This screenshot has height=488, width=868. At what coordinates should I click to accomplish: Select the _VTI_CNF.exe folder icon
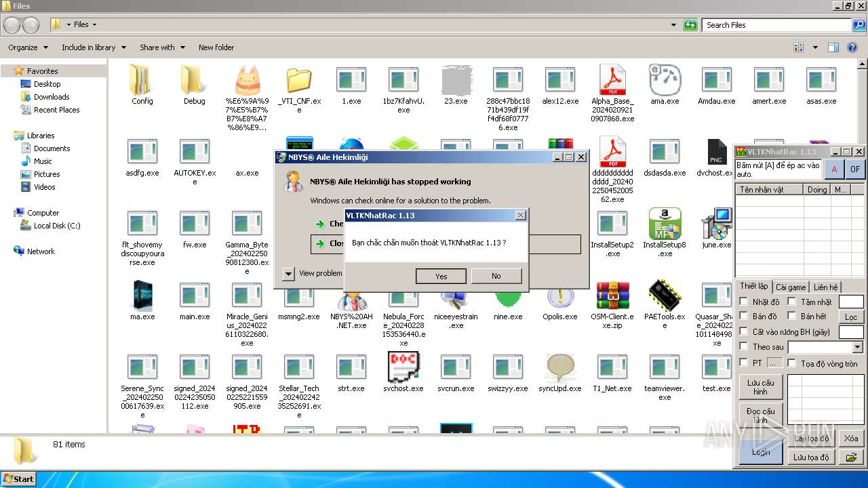click(x=299, y=81)
